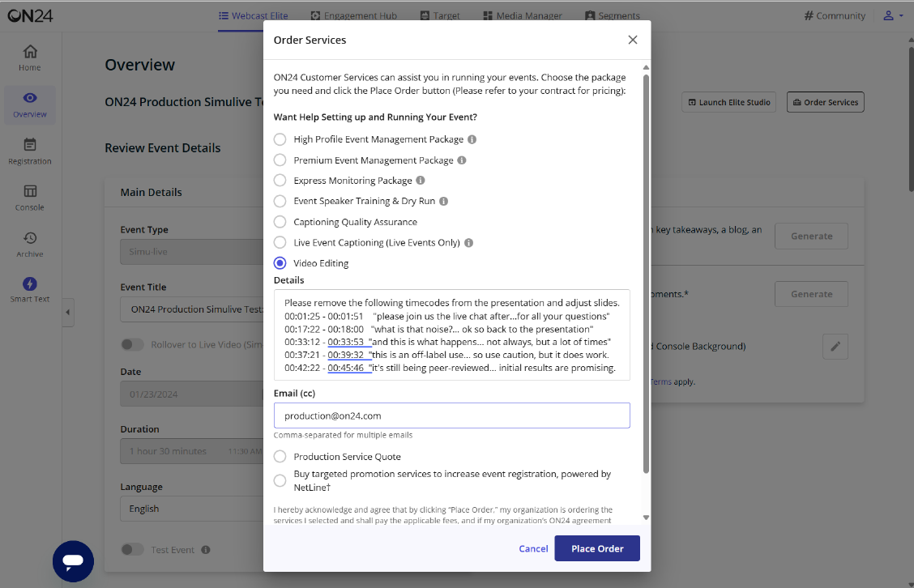914x588 pixels.
Task: Toggle Rollover to Live Video switch
Action: 132,344
